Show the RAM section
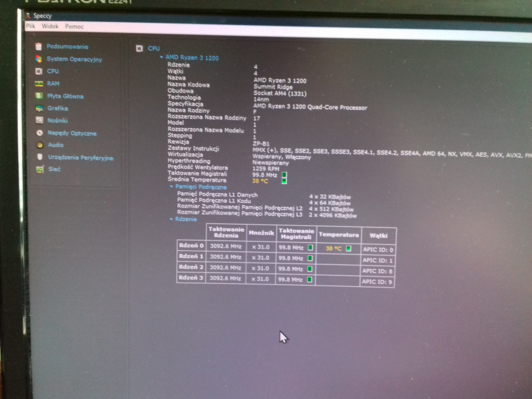The image size is (532, 399). tap(53, 83)
